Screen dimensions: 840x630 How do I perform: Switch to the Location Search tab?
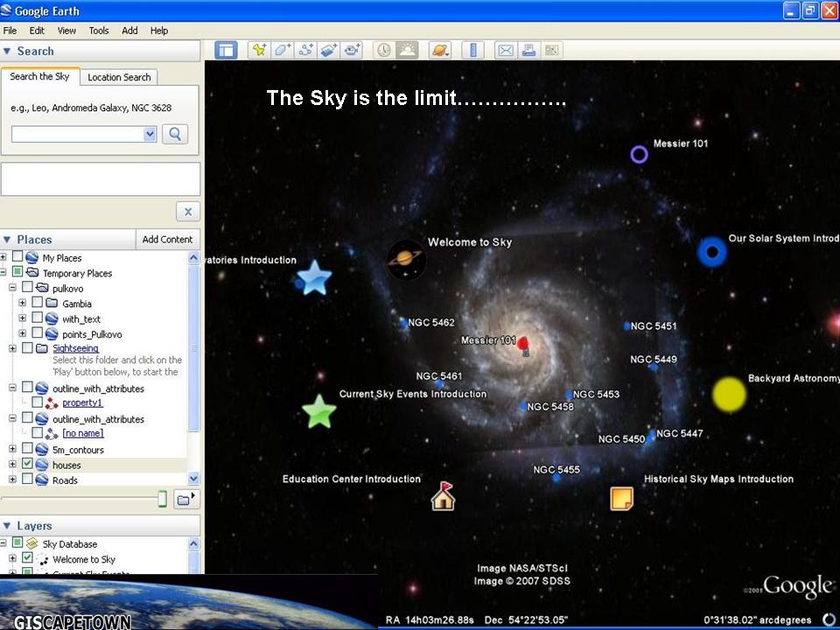click(x=119, y=77)
